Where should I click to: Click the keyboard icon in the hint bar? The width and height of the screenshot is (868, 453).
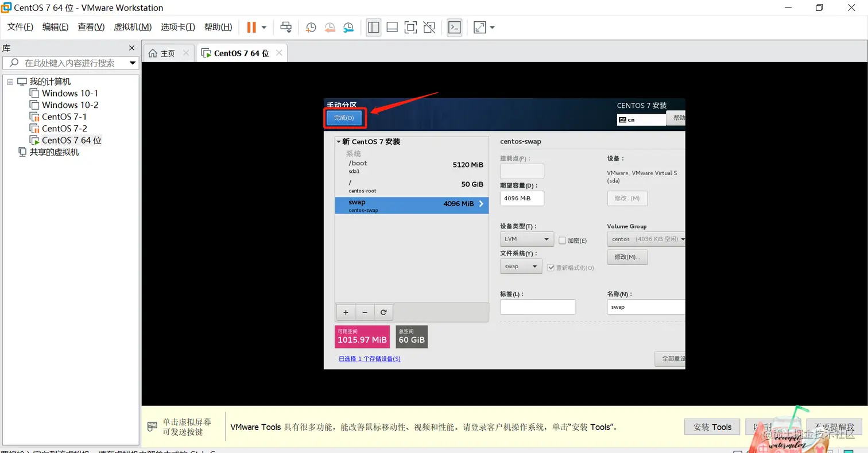coord(152,427)
